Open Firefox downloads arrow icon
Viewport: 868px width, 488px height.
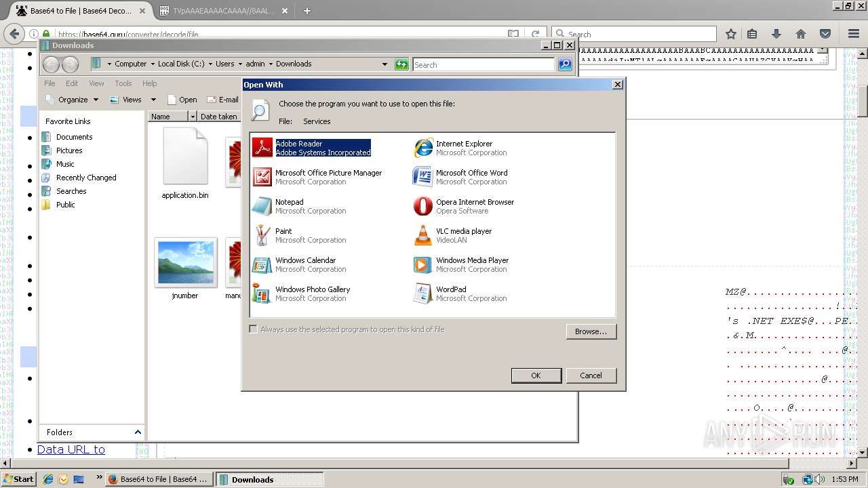pyautogui.click(x=776, y=34)
